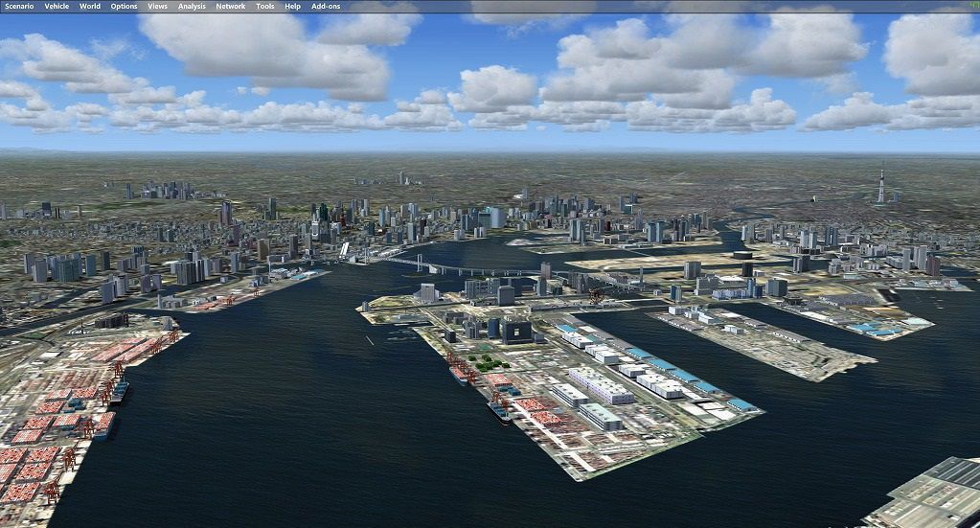
Task: Open the World menu
Action: [90, 7]
